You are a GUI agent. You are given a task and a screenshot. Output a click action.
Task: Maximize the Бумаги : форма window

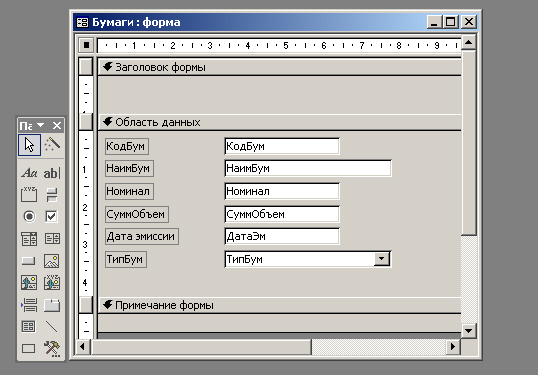click(x=450, y=22)
